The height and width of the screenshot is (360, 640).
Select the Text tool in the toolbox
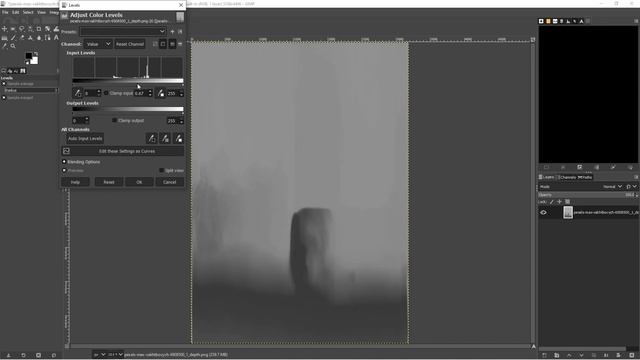tap(56, 38)
